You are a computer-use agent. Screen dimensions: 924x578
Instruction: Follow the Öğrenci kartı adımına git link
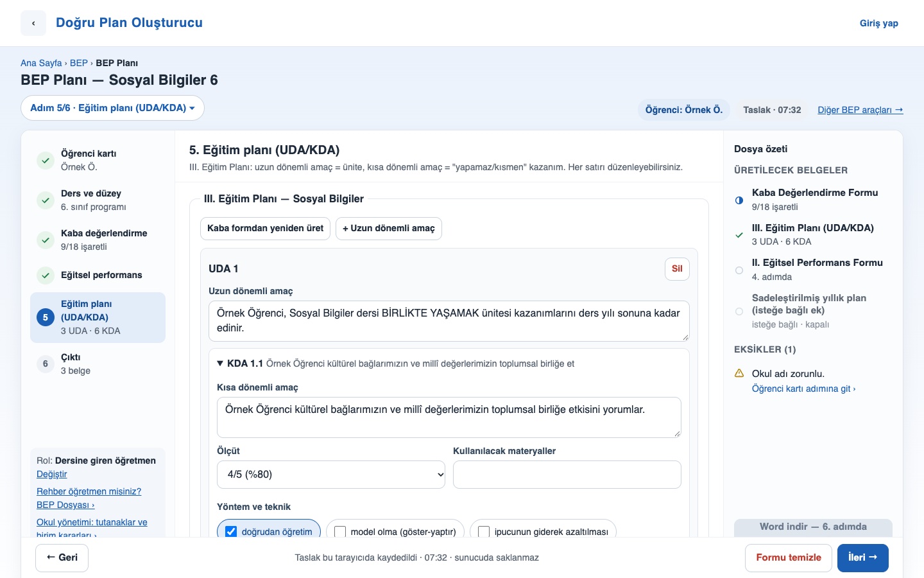[x=803, y=389]
